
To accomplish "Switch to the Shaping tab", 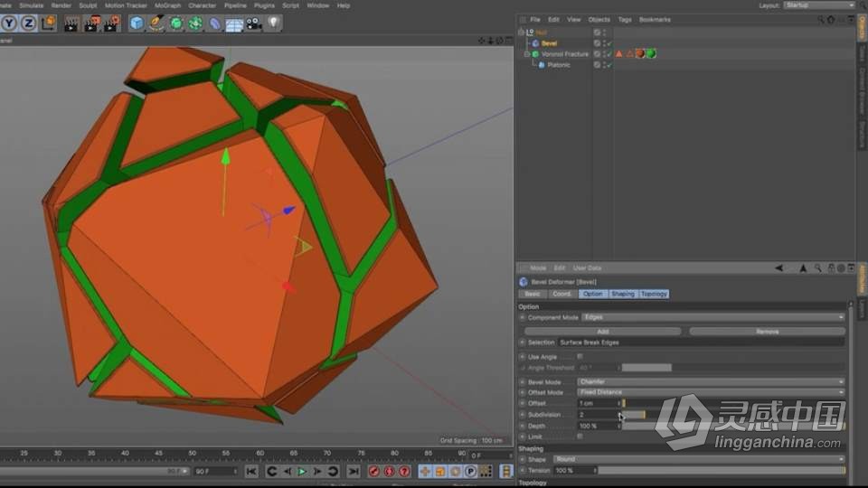I will (622, 294).
